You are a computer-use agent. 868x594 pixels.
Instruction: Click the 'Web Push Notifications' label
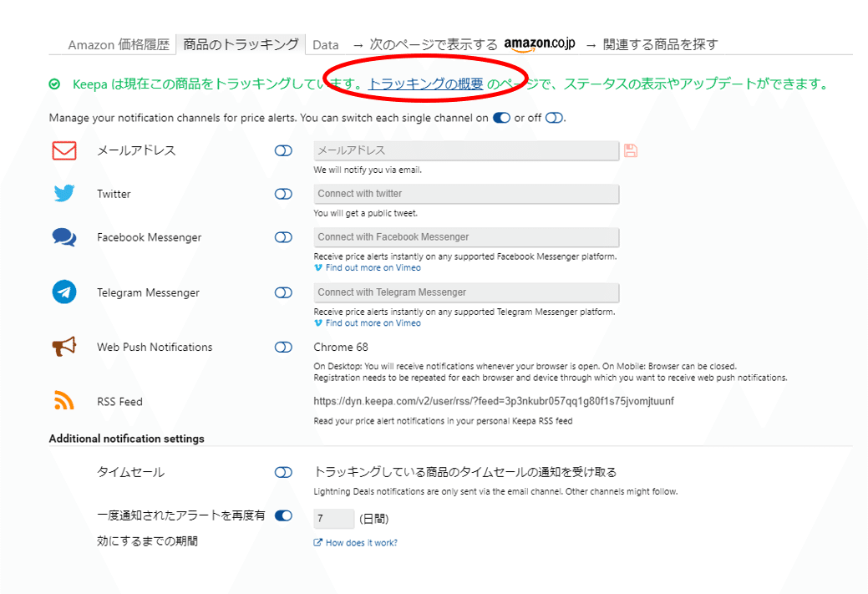tap(155, 347)
